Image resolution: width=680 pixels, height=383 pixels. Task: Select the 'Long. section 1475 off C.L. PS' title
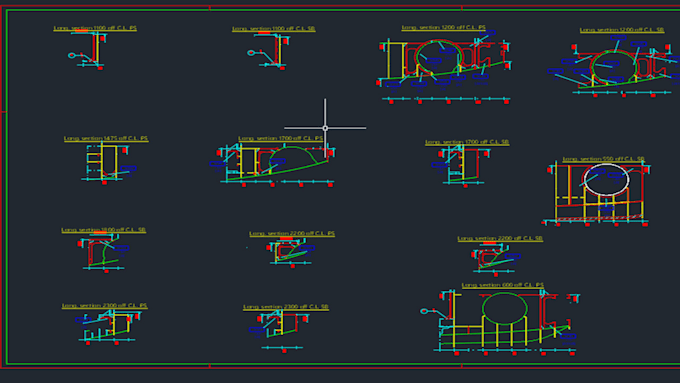(106, 139)
